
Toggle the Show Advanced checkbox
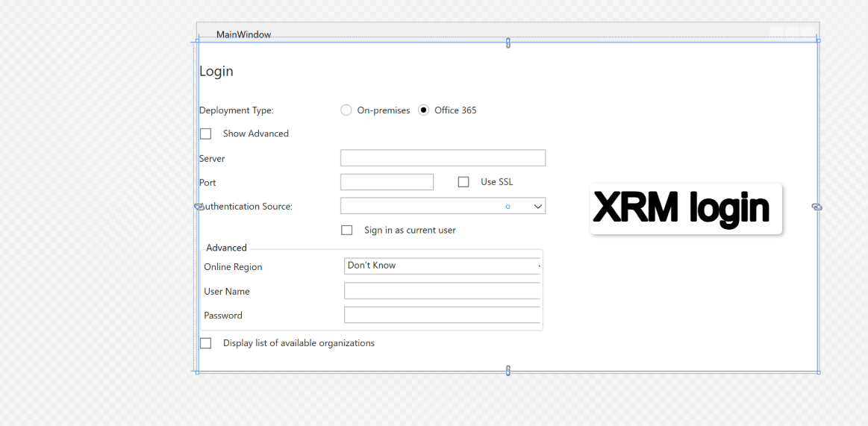pyautogui.click(x=206, y=134)
